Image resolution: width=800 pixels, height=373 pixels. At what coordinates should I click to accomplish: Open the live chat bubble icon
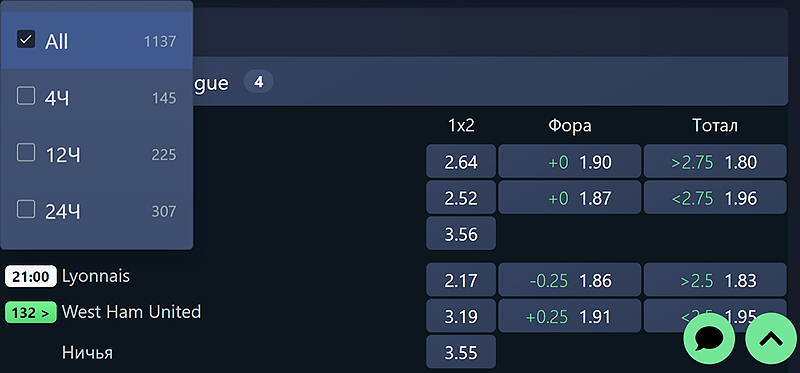(709, 339)
